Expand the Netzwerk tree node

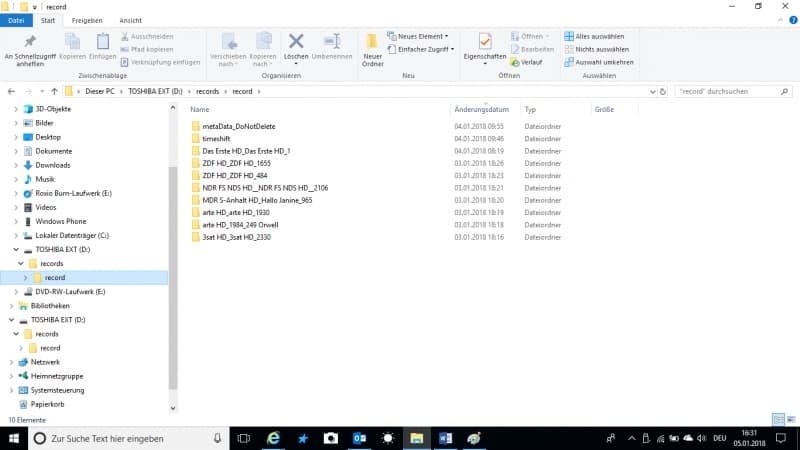click(11, 362)
